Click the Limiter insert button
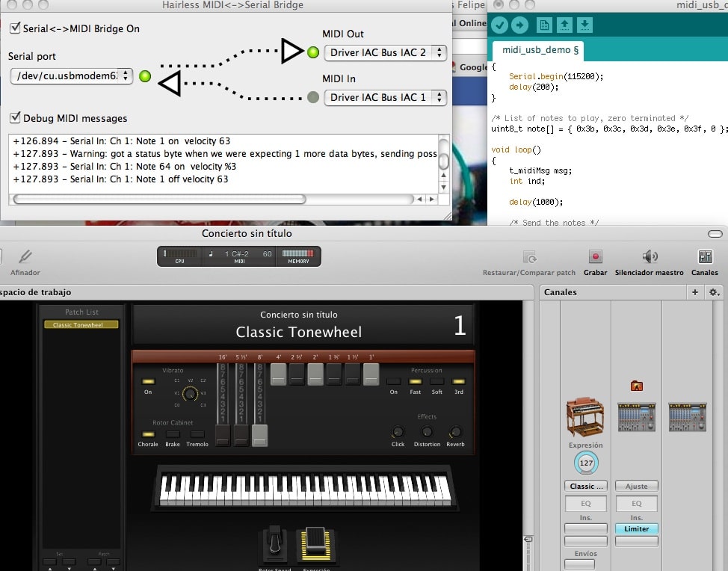Screen dimensions: 728x571 637,528
